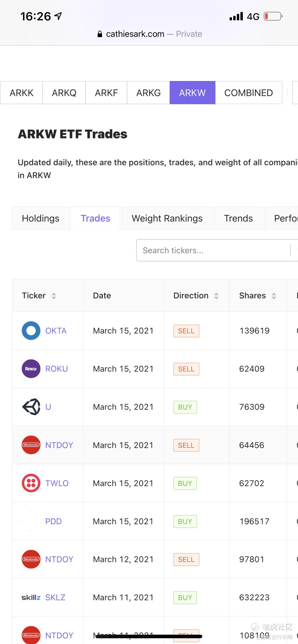Sort the table by Direction column
This screenshot has height=644, width=298.
[x=216, y=296]
